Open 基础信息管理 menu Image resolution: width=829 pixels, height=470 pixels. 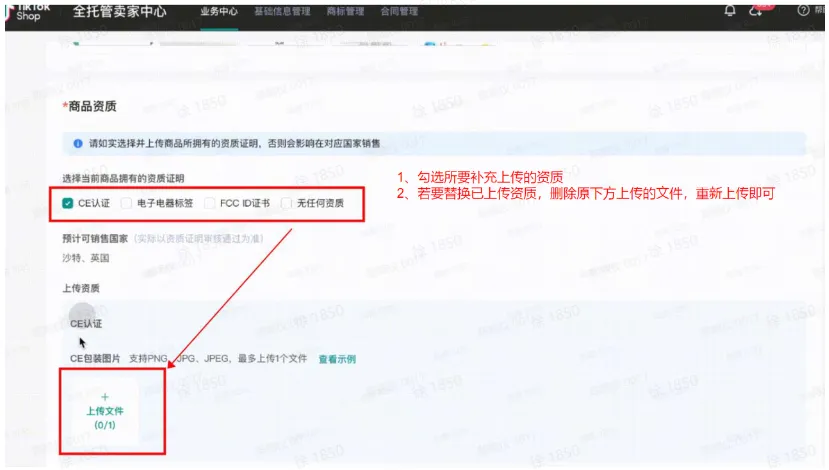click(x=282, y=11)
